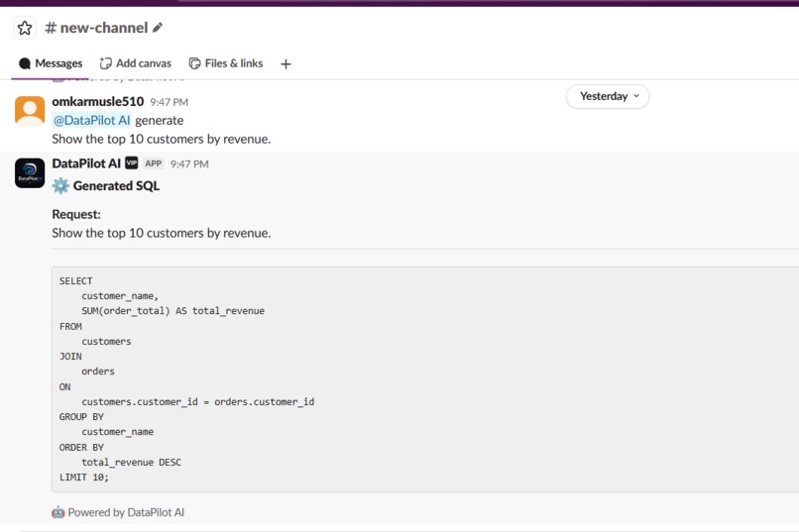Open the omkarmusle510 user profile name
Image resolution: width=799 pixels, height=532 pixels.
[98, 101]
